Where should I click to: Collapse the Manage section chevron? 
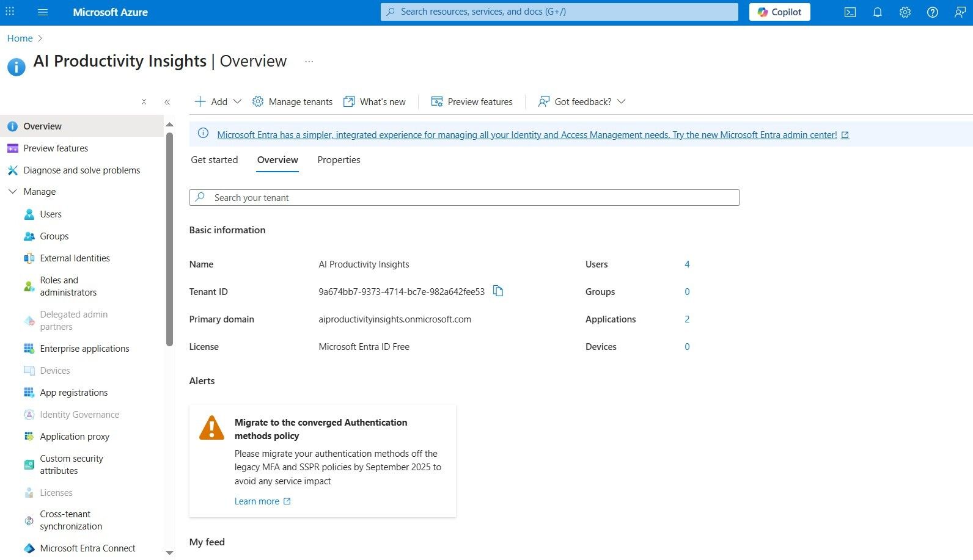[12, 192]
